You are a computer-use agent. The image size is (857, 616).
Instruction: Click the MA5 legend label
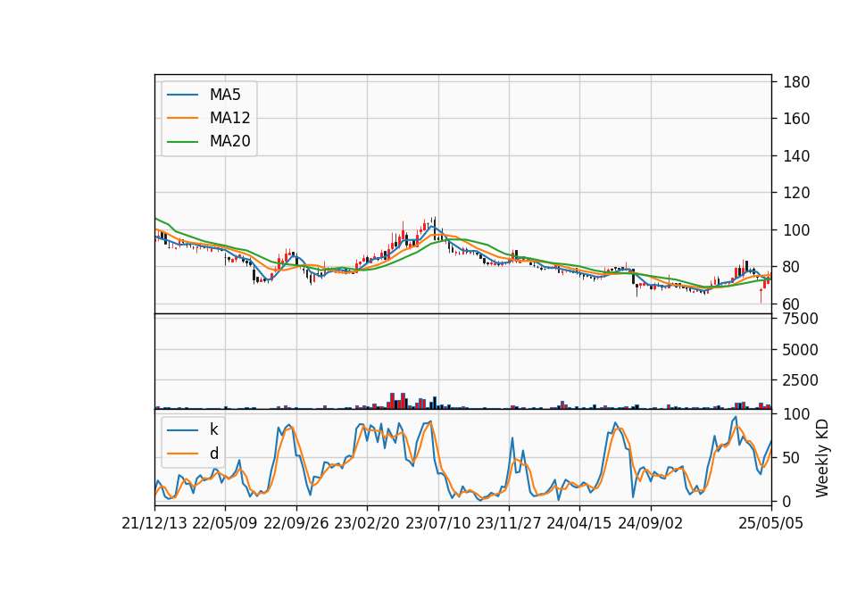[x=225, y=95]
